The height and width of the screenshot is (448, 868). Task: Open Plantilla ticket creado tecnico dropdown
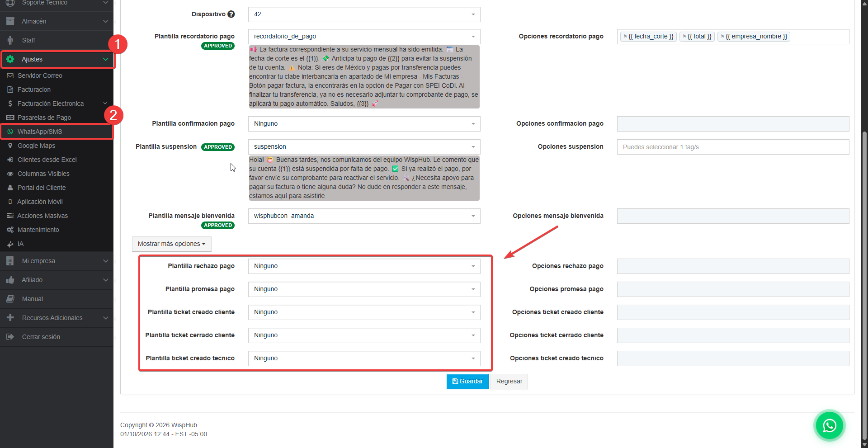(364, 358)
